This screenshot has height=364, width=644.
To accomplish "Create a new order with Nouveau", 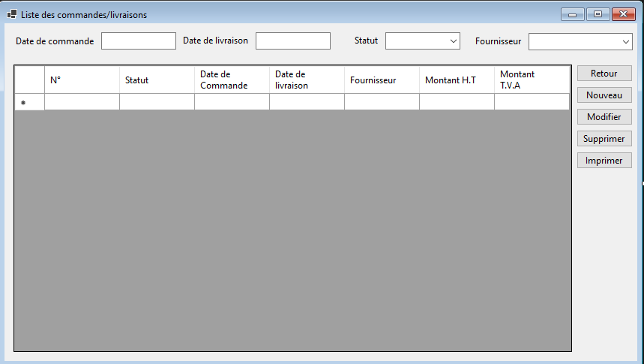I will click(604, 95).
